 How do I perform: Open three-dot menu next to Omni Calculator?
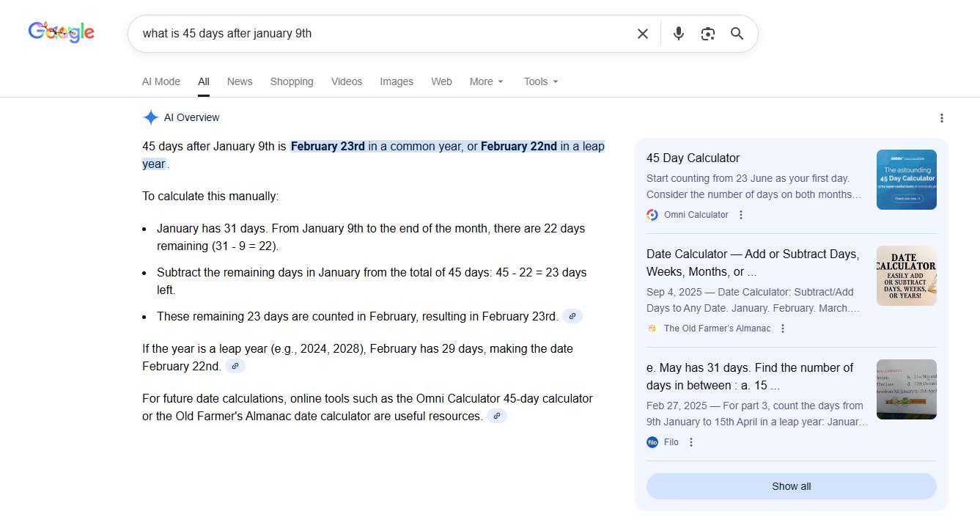coord(741,215)
